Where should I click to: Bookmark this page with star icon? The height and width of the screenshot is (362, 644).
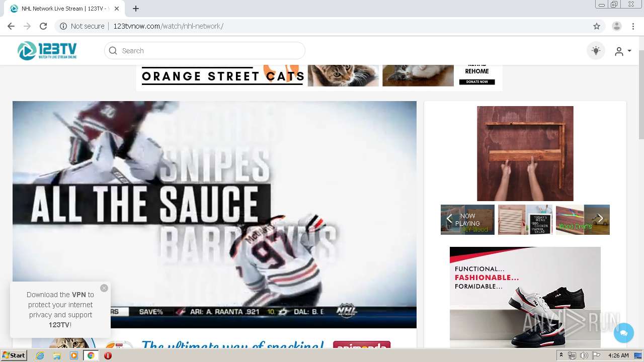(x=597, y=26)
